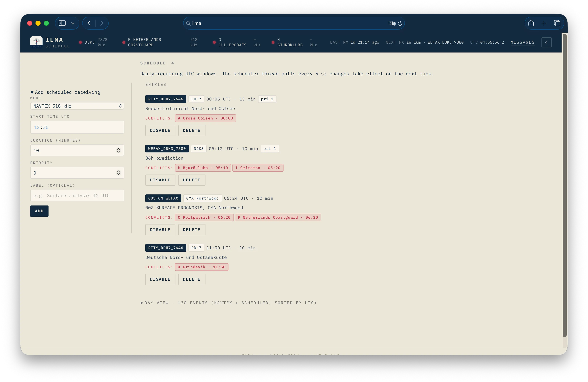
Task: Click H Bjuröklubb header status
Action: [x=294, y=42]
